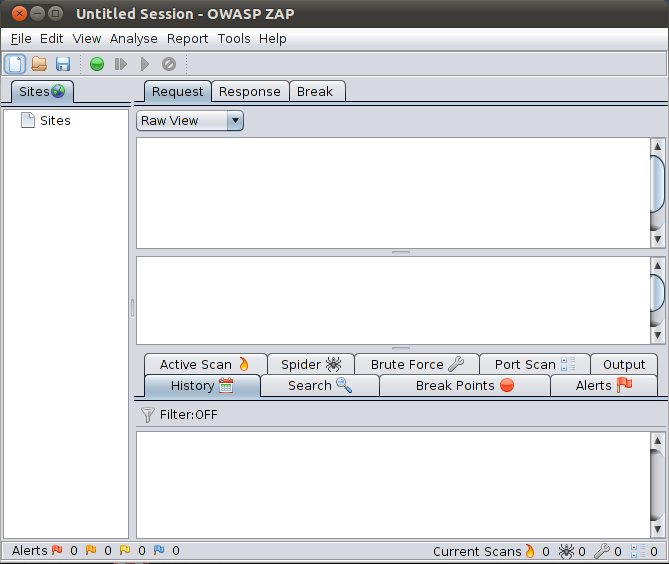Click the scroll-down arrow of request body pane
This screenshot has width=669, height=564.
click(x=657, y=335)
